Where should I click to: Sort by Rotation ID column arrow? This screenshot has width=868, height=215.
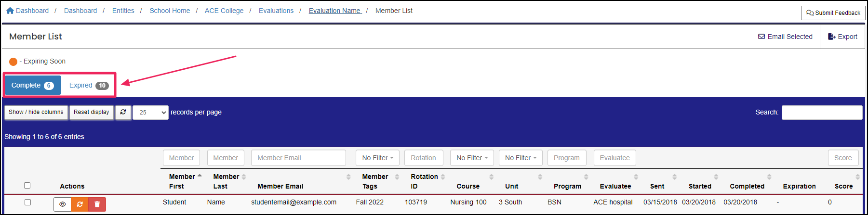[x=443, y=177]
